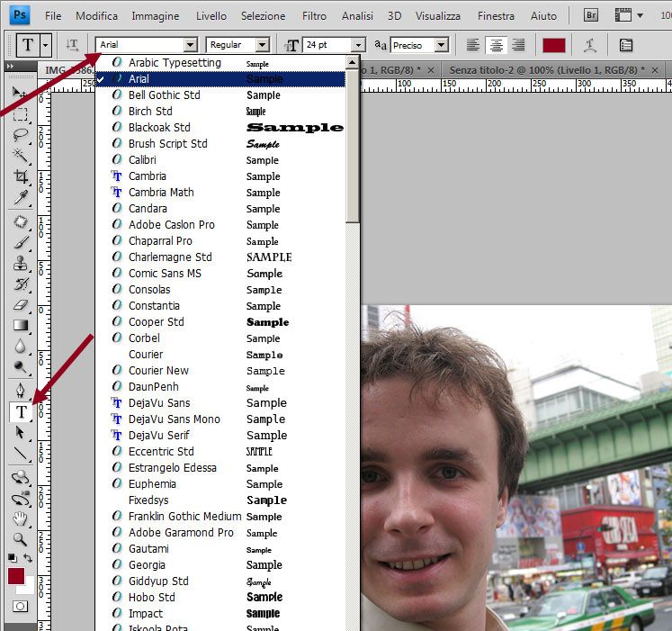Align text right
This screenshot has width=672, height=631.
pos(518,45)
